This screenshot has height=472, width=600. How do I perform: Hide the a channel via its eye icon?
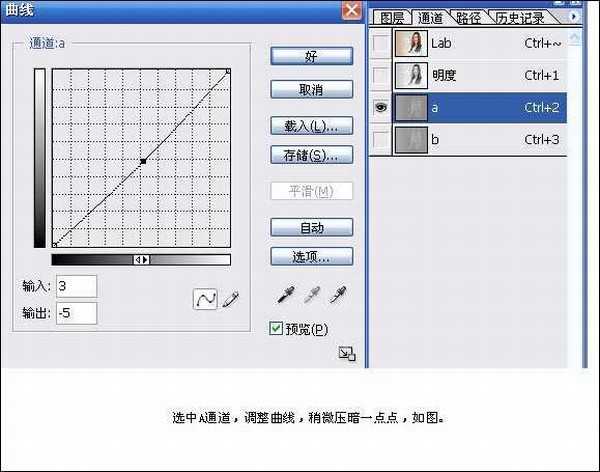pos(380,108)
